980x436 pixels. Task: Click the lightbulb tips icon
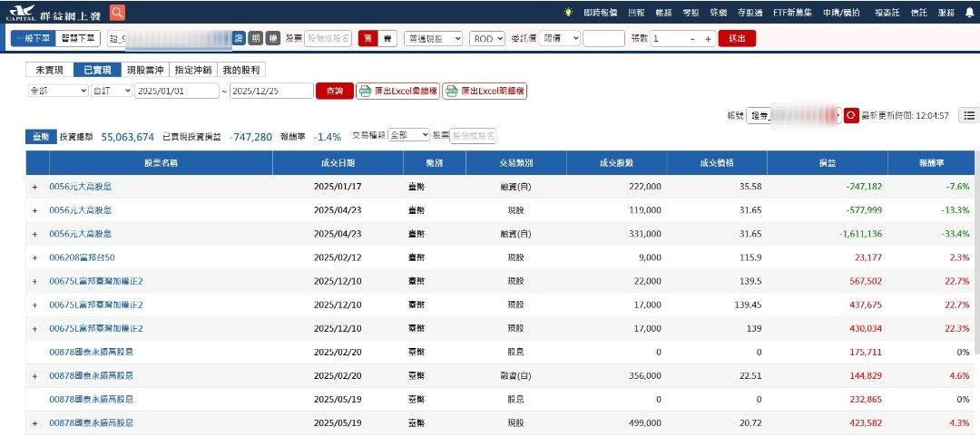click(568, 13)
